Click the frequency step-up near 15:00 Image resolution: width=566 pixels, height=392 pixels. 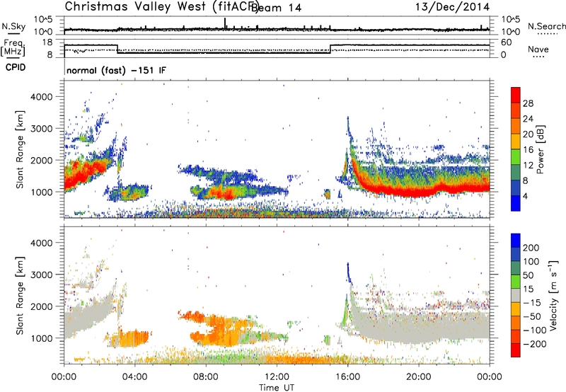tap(330, 49)
